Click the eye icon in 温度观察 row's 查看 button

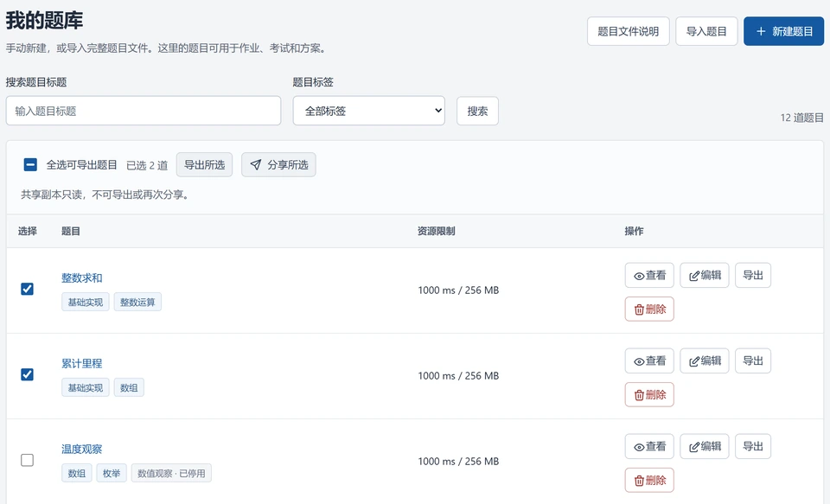pos(639,447)
